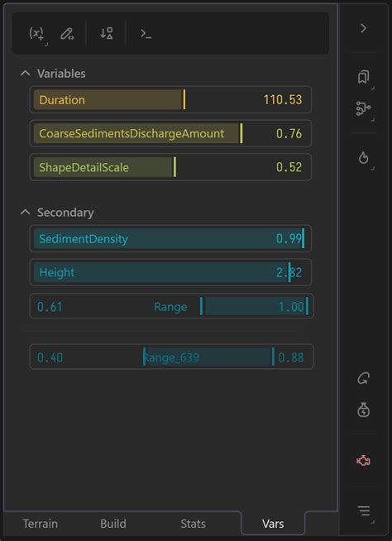This screenshot has width=392, height=541.
Task: Switch to the Terrain tab
Action: [x=41, y=524]
